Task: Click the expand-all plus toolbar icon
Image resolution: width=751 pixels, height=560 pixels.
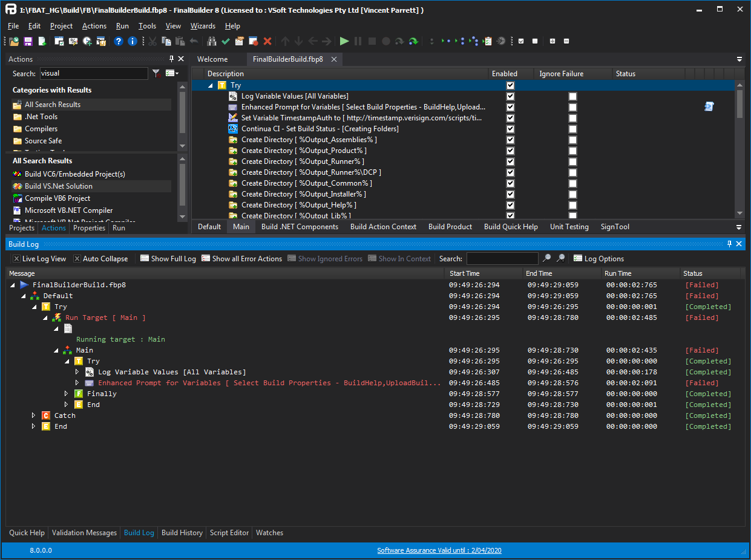Action: pyautogui.click(x=553, y=41)
